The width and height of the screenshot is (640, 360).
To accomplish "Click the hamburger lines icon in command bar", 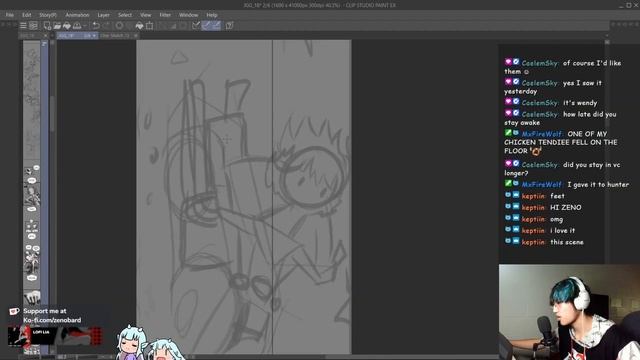I will tap(23, 26).
